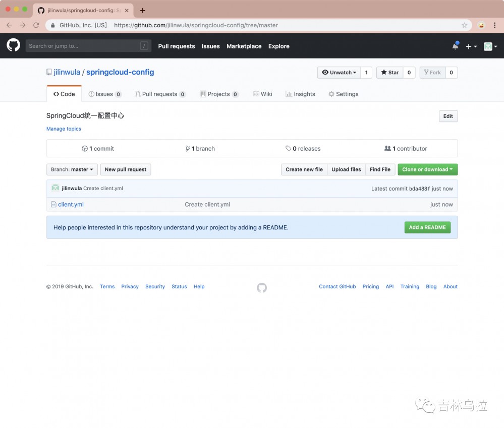Go back with the browser back arrow
This screenshot has height=428, width=504.
[9, 25]
